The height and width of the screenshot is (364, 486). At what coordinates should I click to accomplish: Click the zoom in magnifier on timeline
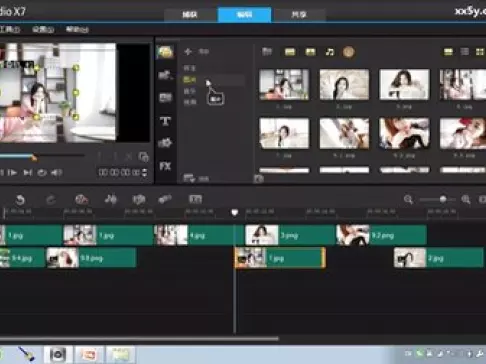(466, 199)
